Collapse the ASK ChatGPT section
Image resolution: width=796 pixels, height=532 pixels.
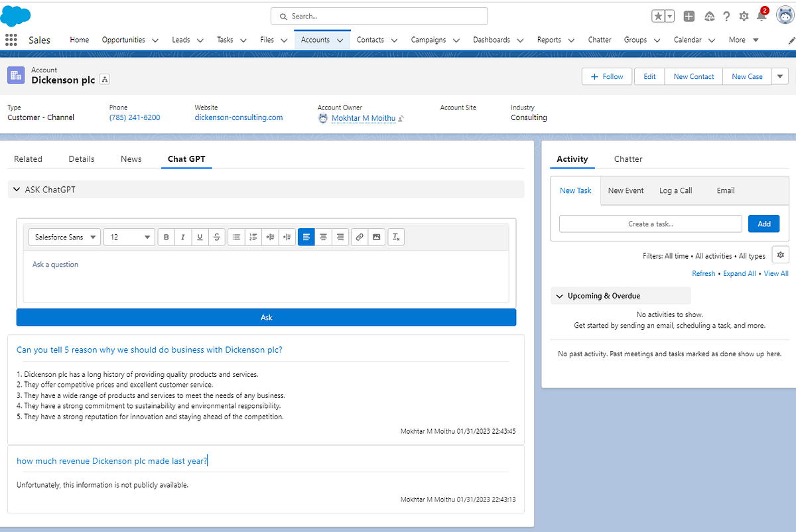pyautogui.click(x=17, y=189)
